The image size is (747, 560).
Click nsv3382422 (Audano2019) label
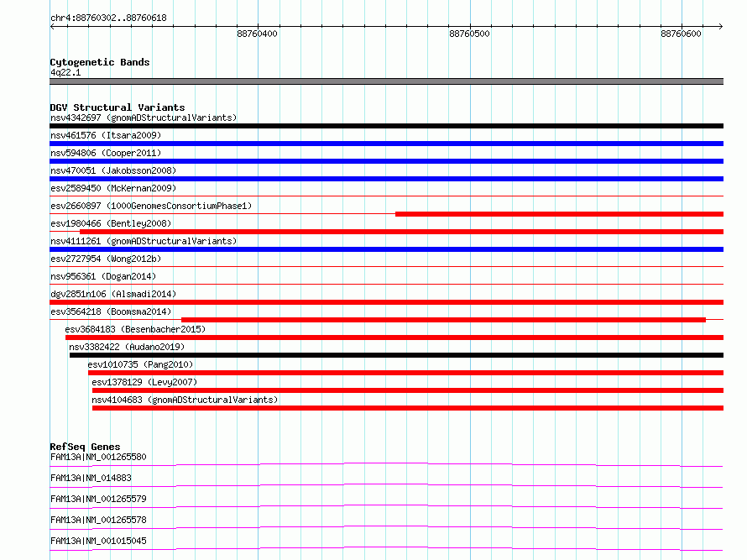[x=127, y=347]
